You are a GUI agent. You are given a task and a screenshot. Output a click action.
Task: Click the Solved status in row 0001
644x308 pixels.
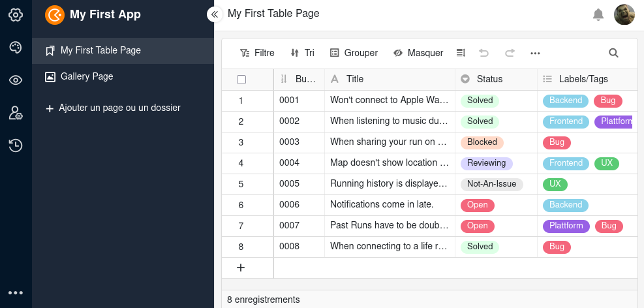click(480, 100)
